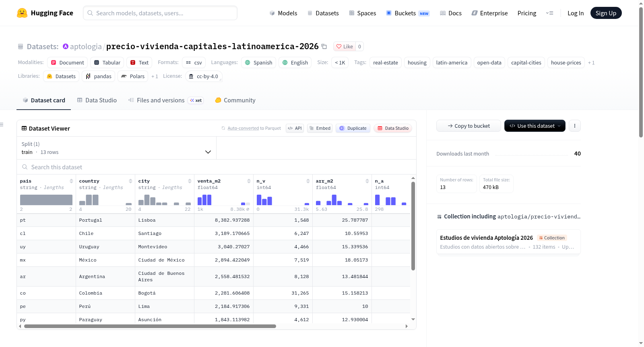Copy the dataset name with the copy icon
This screenshot has height=347, width=644.
(324, 46)
